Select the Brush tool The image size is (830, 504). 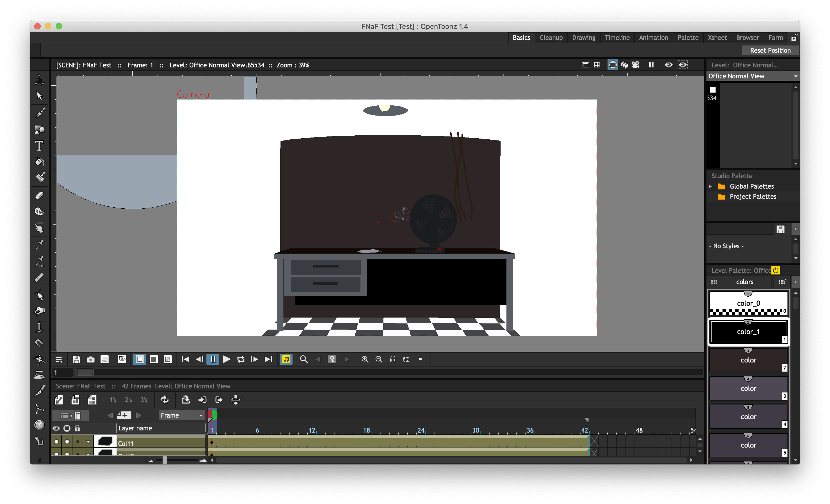click(x=39, y=112)
